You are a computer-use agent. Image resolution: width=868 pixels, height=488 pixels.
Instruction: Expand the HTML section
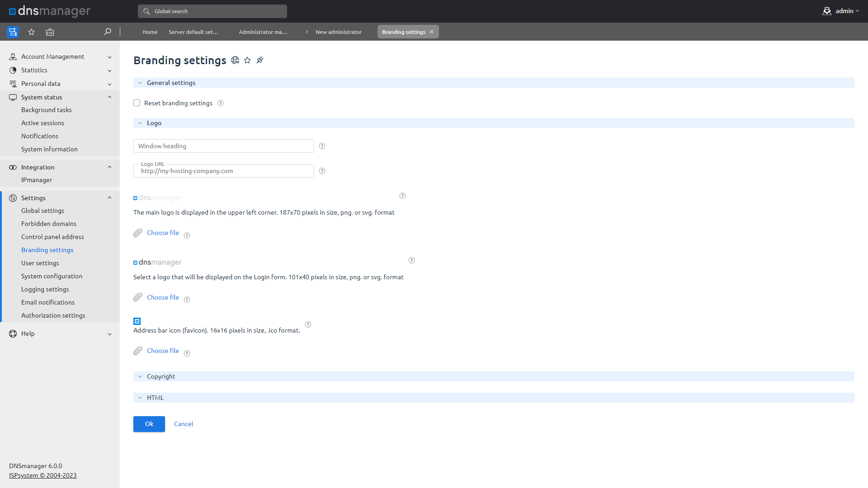tap(155, 398)
